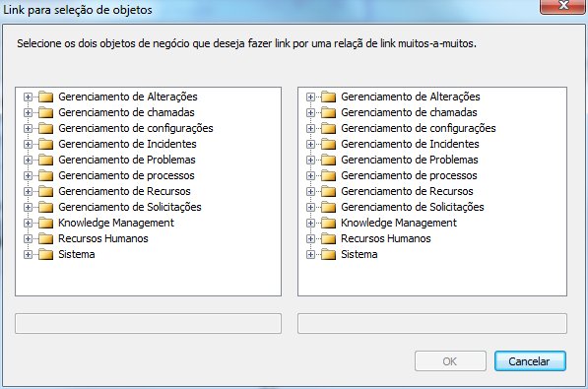Expand Gerenciamento de Problemas in right tree
This screenshot has width=588, height=389.
310,160
